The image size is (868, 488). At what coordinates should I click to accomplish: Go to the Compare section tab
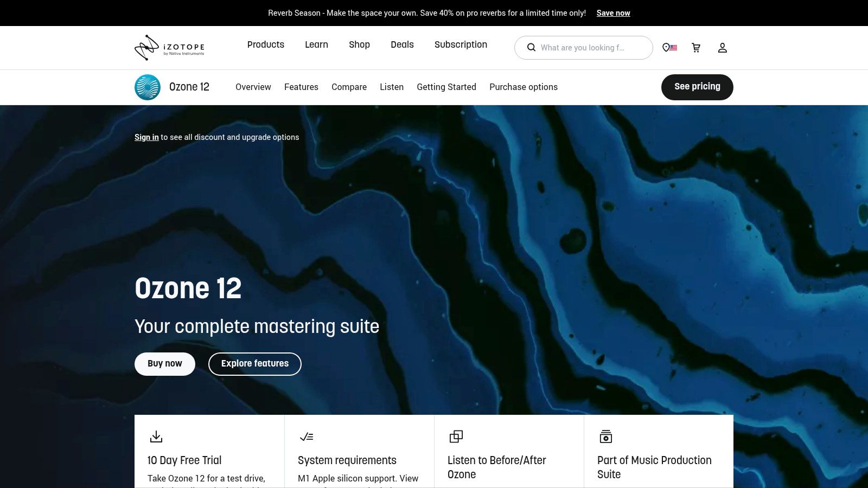(x=349, y=87)
